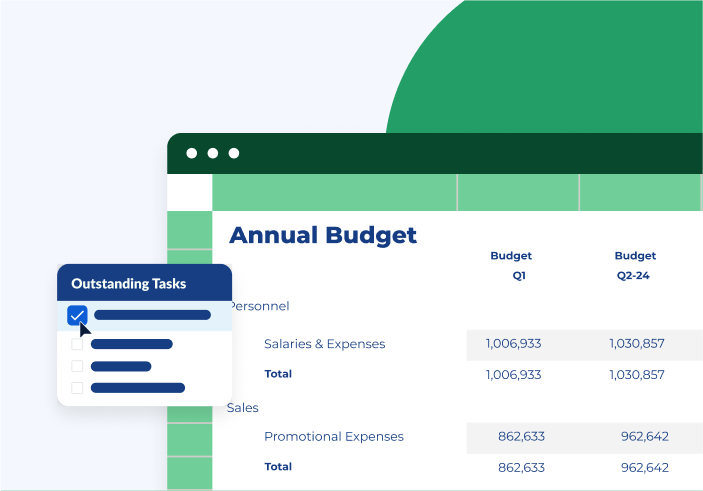Select the Personnel section label
The width and height of the screenshot is (703, 491).
(x=260, y=306)
